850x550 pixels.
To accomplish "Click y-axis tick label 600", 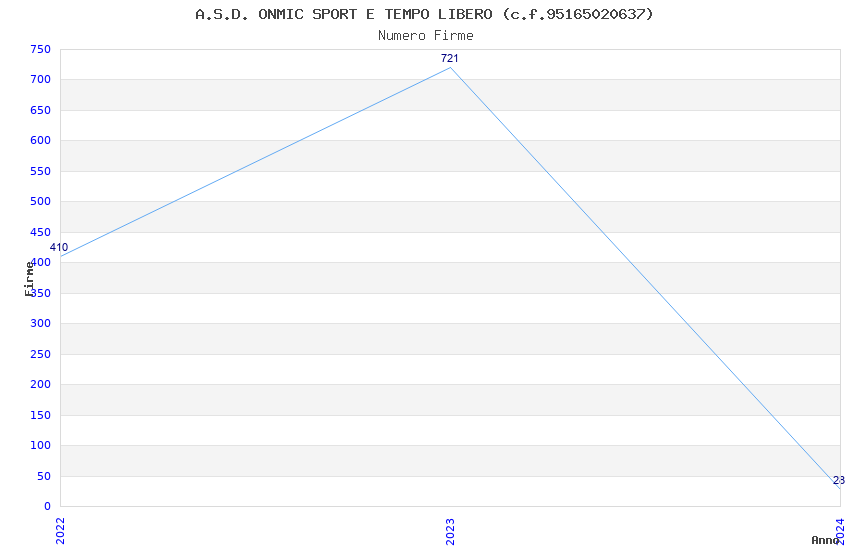I will [x=41, y=141].
